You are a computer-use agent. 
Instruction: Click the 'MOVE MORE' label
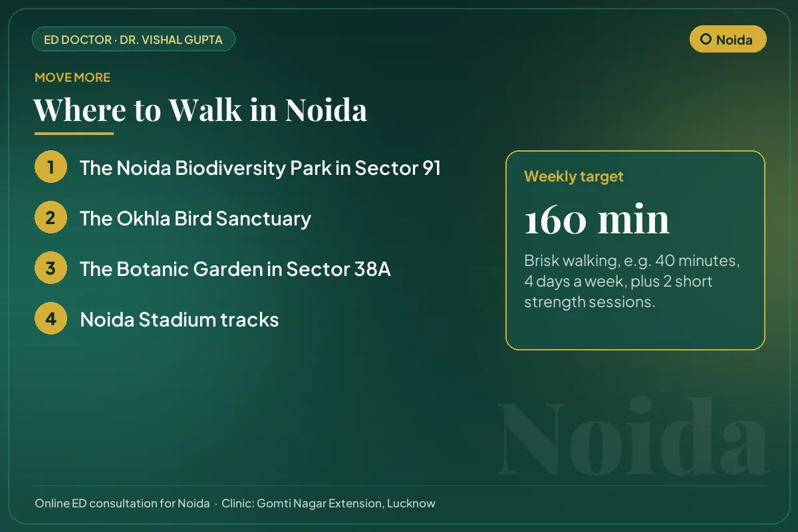point(72,77)
